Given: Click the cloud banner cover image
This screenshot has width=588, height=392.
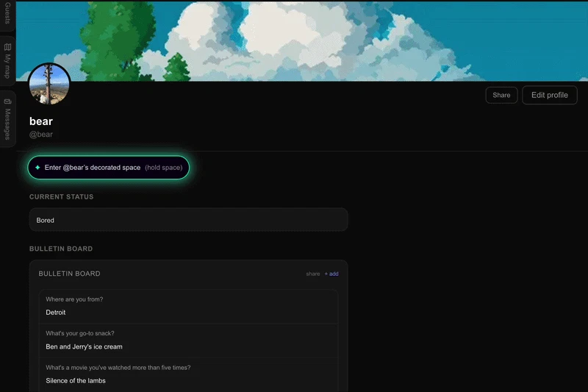Looking at the screenshot, I should [x=302, y=40].
